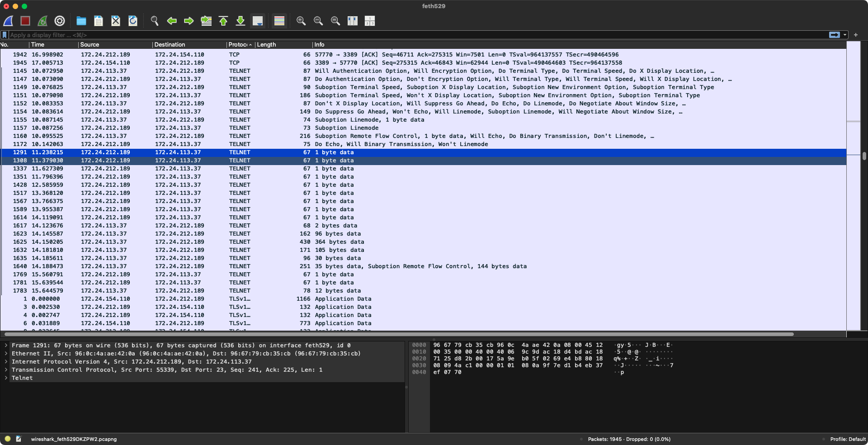Toggle auto-scroll during live capture
This screenshot has height=445, width=868.
(x=258, y=21)
